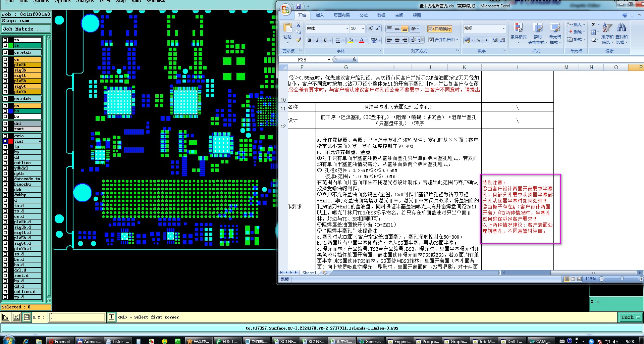This screenshot has width=644, height=344.
Task: Click Genesis zoom-area icon beside coordinate bar
Action: pyautogui.click(x=6, y=317)
